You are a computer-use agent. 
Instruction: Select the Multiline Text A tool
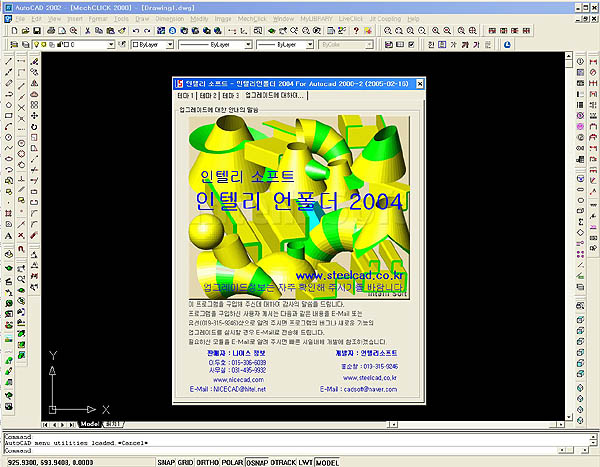click(x=8, y=236)
